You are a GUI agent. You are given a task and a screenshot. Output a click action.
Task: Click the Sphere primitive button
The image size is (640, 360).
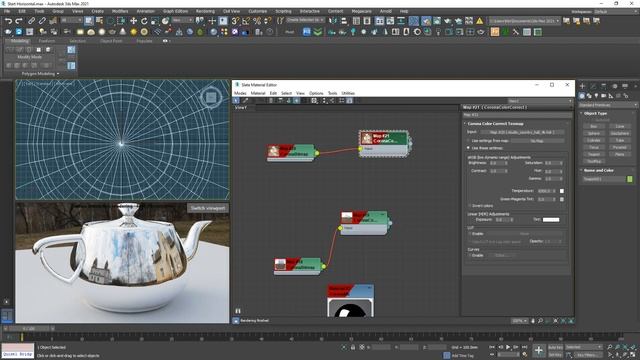click(x=594, y=133)
